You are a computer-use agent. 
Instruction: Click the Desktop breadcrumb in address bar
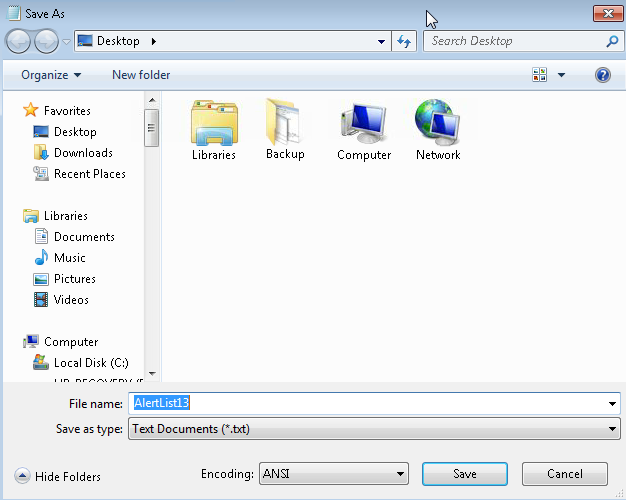tap(118, 41)
